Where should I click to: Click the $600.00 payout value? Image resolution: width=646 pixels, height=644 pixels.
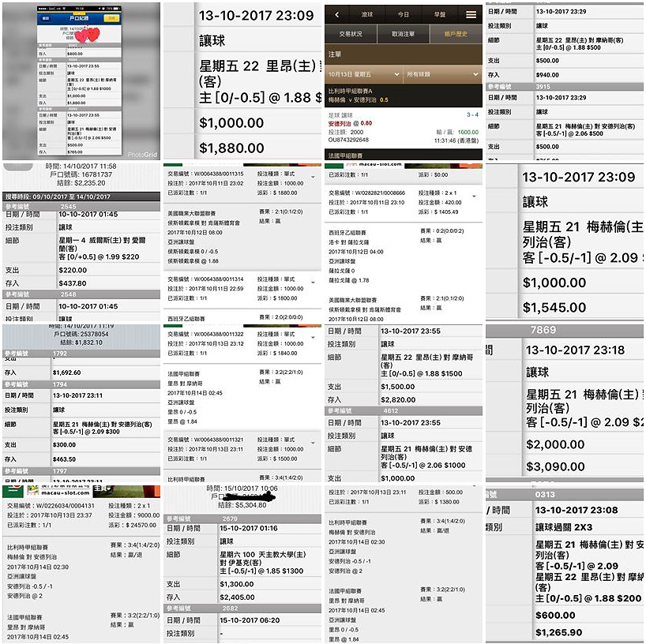555,616
